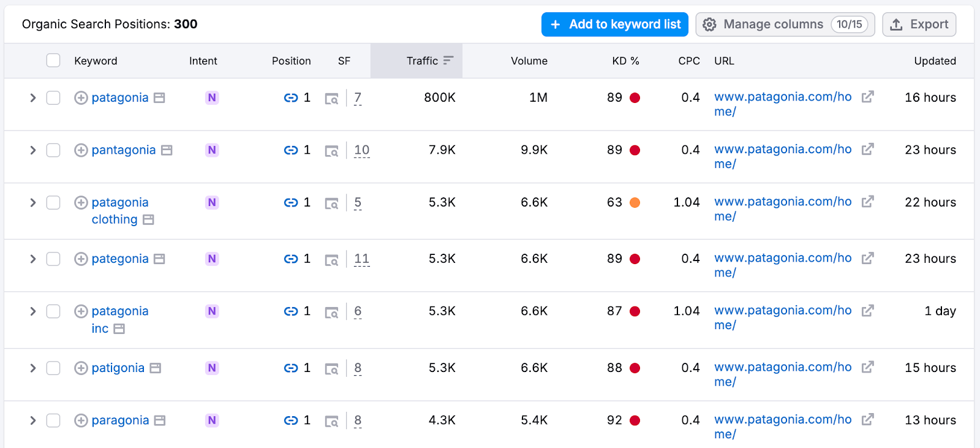Open external link icon in patagonia clothing row

point(867,202)
